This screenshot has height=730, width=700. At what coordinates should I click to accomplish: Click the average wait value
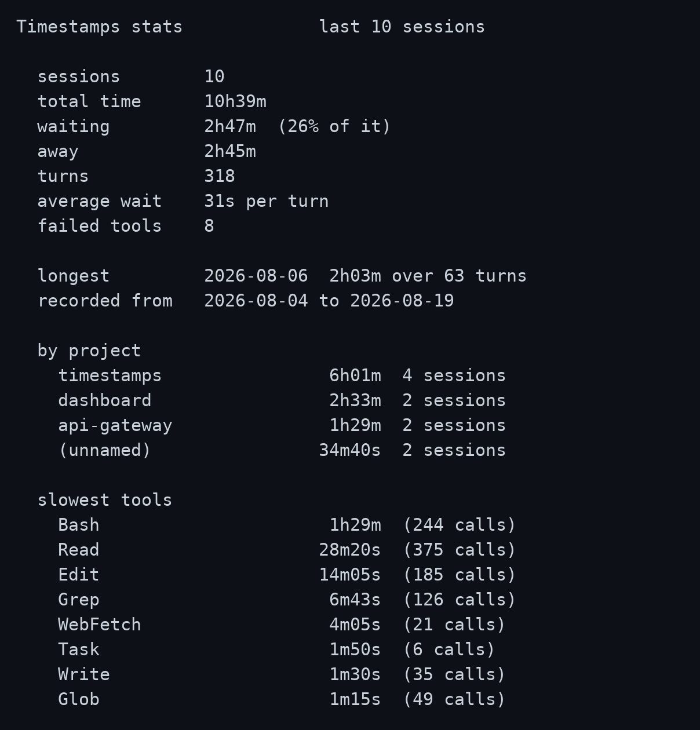coord(267,202)
